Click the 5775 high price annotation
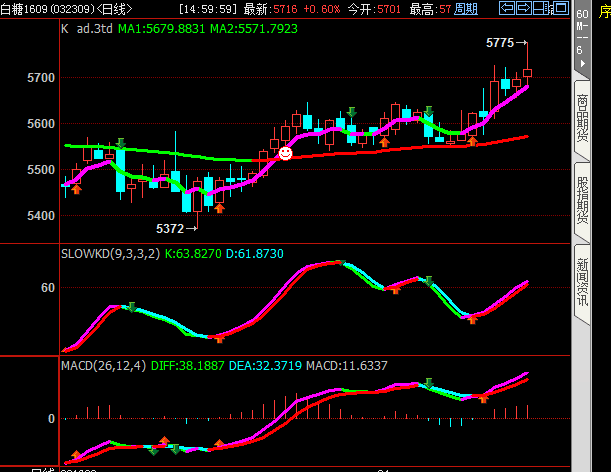 [500, 43]
